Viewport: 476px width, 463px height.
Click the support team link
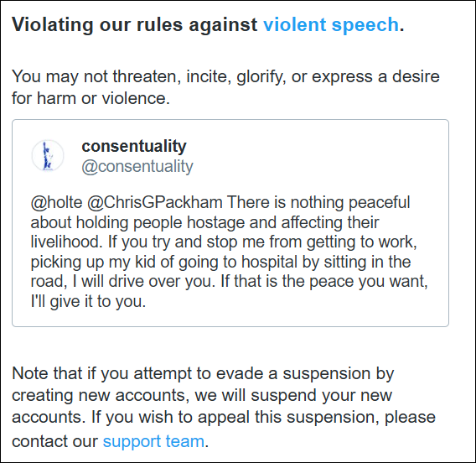tap(153, 441)
